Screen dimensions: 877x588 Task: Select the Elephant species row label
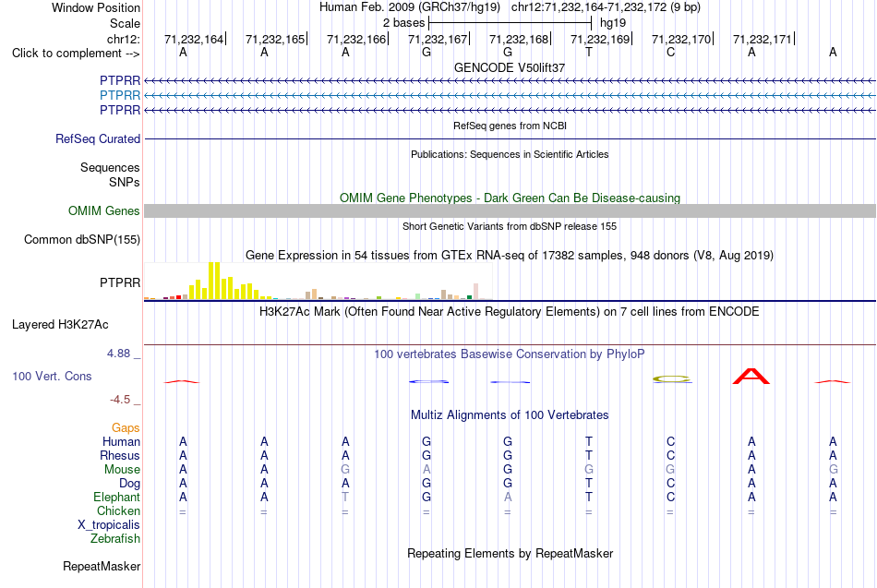click(116, 498)
